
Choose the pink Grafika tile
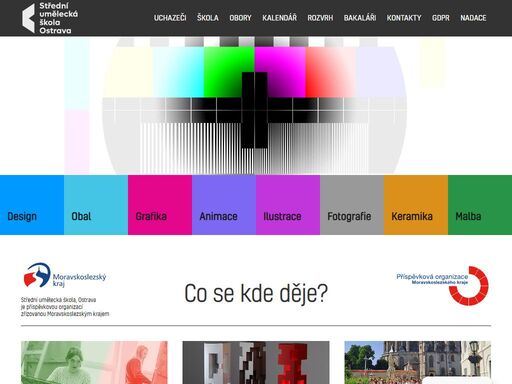[160, 205]
